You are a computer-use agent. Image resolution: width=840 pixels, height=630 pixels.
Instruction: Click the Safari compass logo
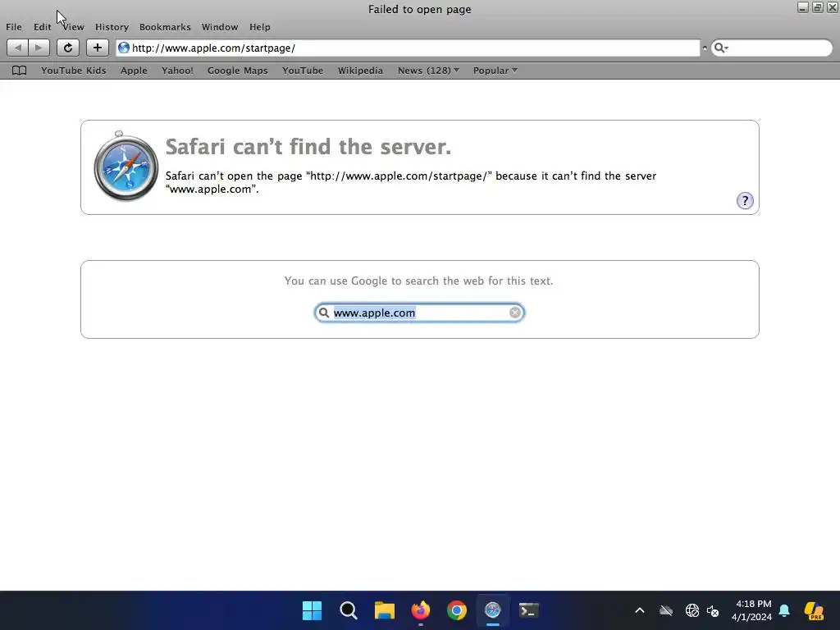[x=126, y=166]
